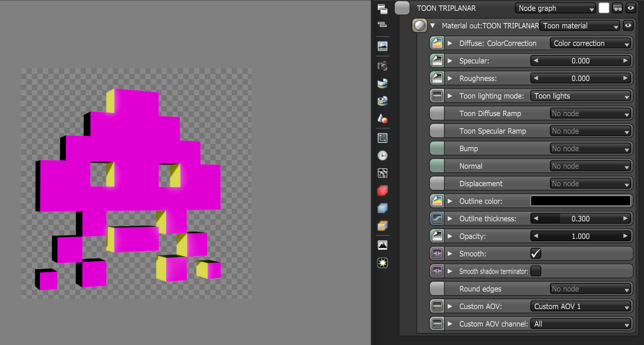Screen dimensions: 644x345
Task: Open the film settings resolution frame icon
Action: (x=383, y=138)
